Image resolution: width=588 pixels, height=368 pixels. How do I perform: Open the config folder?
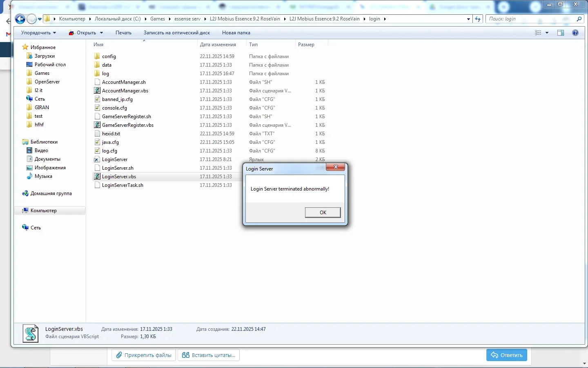[x=109, y=56]
